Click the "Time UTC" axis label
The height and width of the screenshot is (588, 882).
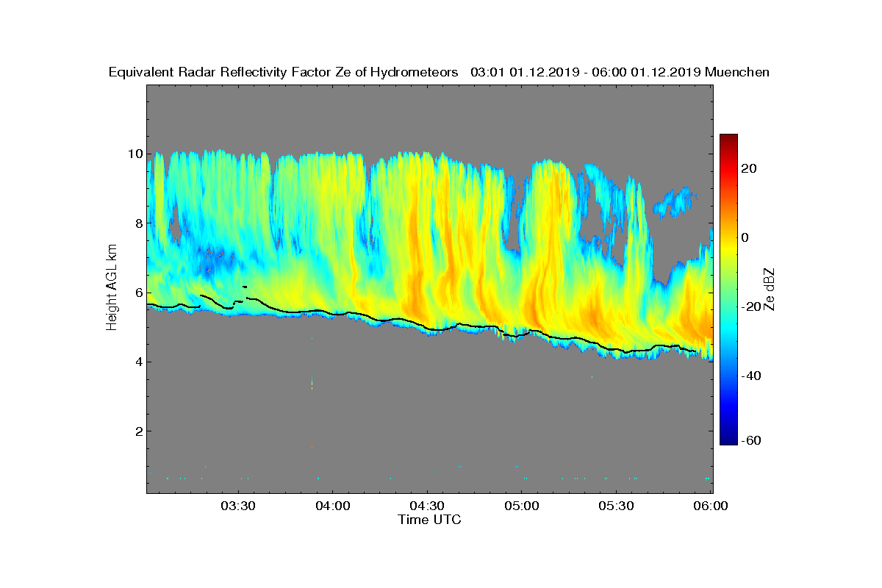pos(430,520)
